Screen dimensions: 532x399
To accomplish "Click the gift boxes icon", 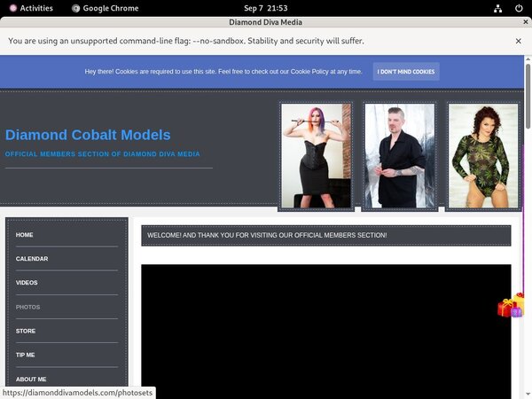I will 512,306.
